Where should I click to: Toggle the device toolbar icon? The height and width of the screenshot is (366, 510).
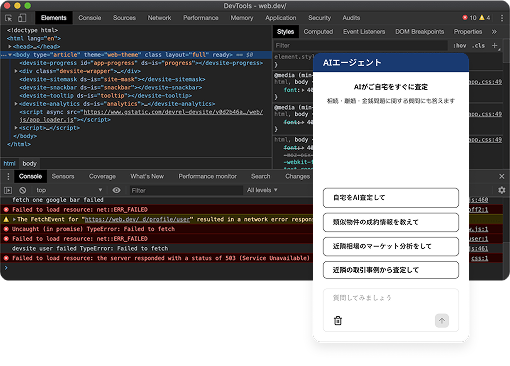click(22, 18)
